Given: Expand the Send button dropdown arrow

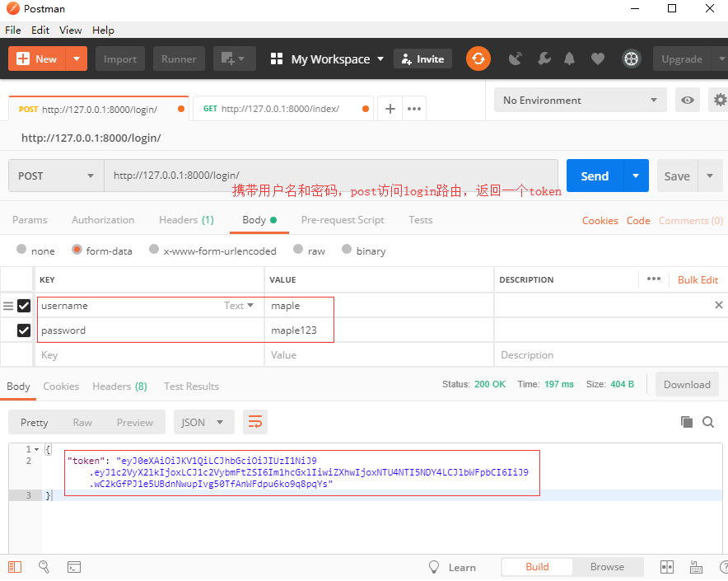Looking at the screenshot, I should click(636, 176).
